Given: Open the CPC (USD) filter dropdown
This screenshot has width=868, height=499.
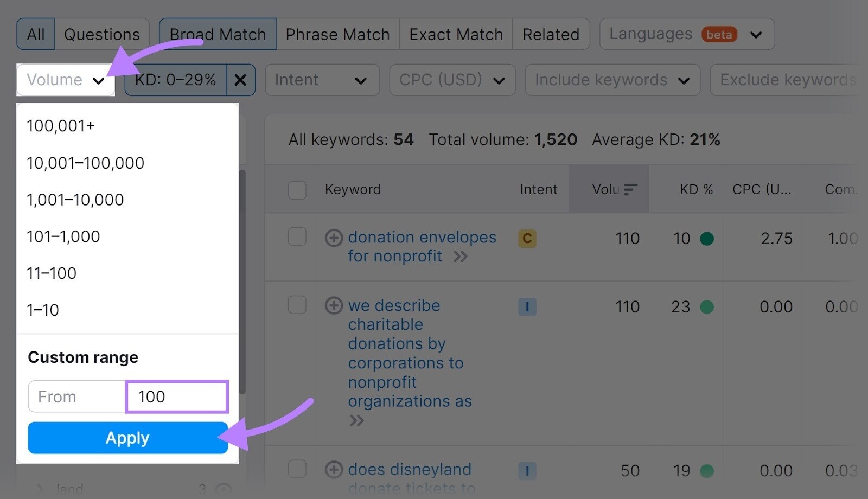Looking at the screenshot, I should 452,80.
